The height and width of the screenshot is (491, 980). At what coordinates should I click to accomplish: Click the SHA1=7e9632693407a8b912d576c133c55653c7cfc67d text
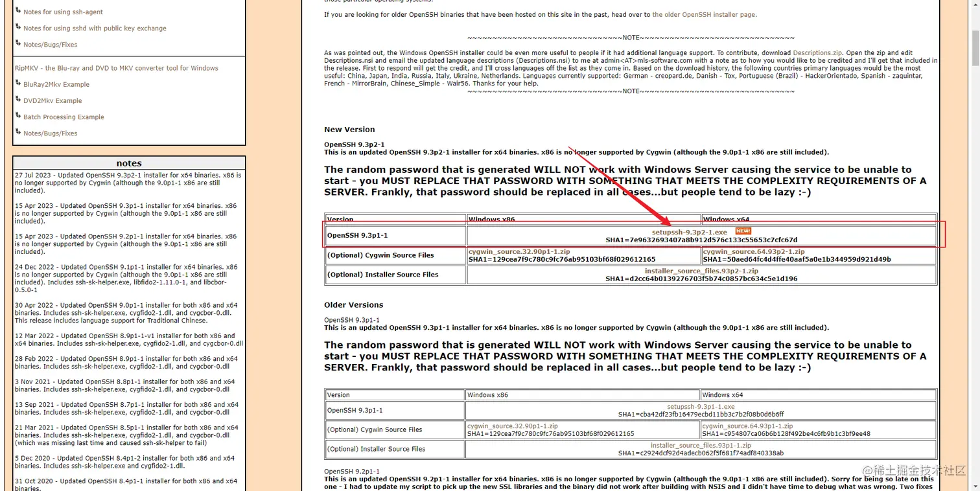(x=701, y=240)
